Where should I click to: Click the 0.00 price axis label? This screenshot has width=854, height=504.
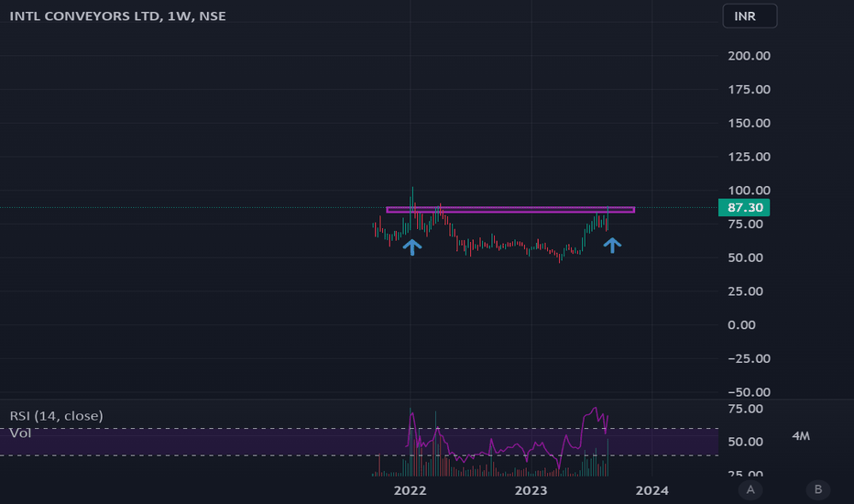pos(742,324)
